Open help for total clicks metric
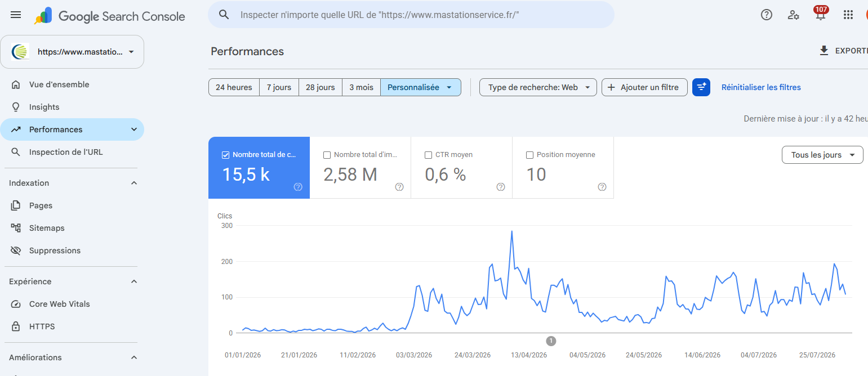Viewport: 868px width, 376px height. pos(298,187)
